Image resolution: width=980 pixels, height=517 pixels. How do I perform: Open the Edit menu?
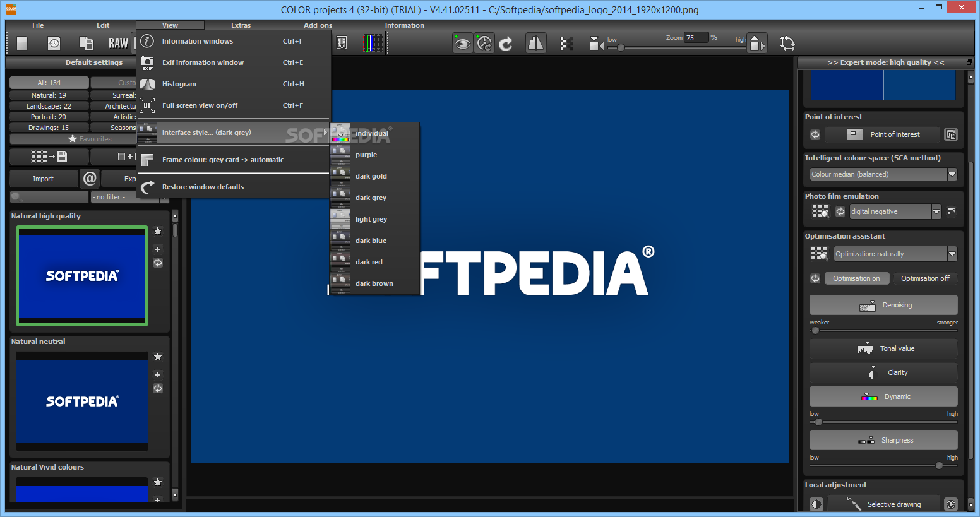(103, 25)
